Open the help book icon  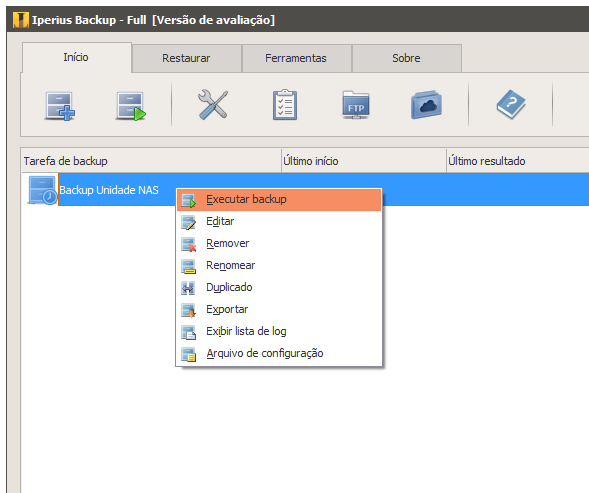pyautogui.click(x=511, y=104)
